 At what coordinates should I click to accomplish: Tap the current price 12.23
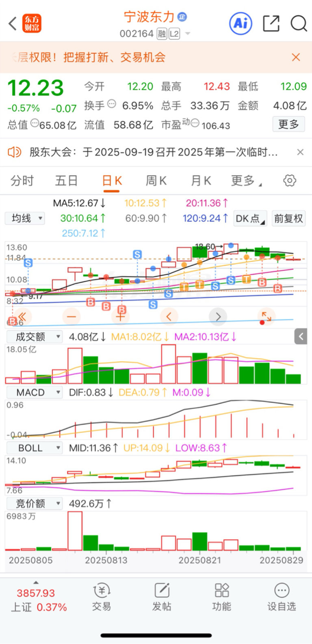36,88
